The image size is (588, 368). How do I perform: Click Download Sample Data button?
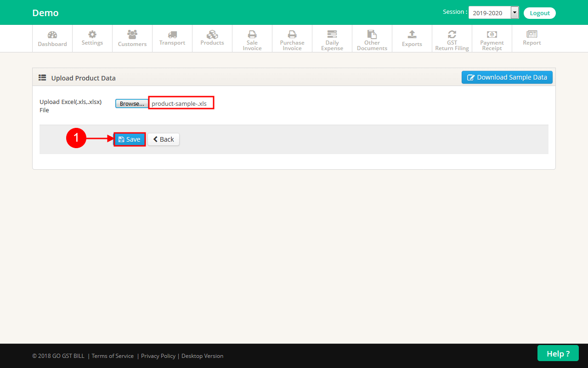507,77
